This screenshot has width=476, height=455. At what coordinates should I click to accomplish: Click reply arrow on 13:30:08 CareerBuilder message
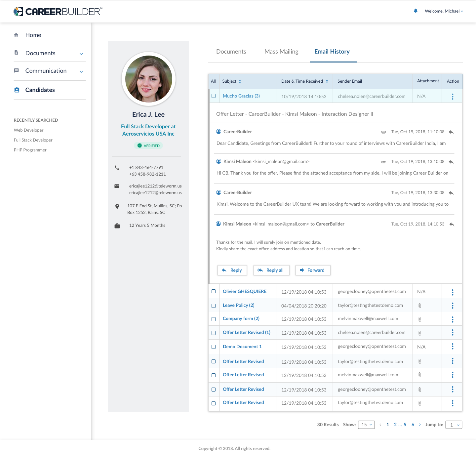point(451,193)
